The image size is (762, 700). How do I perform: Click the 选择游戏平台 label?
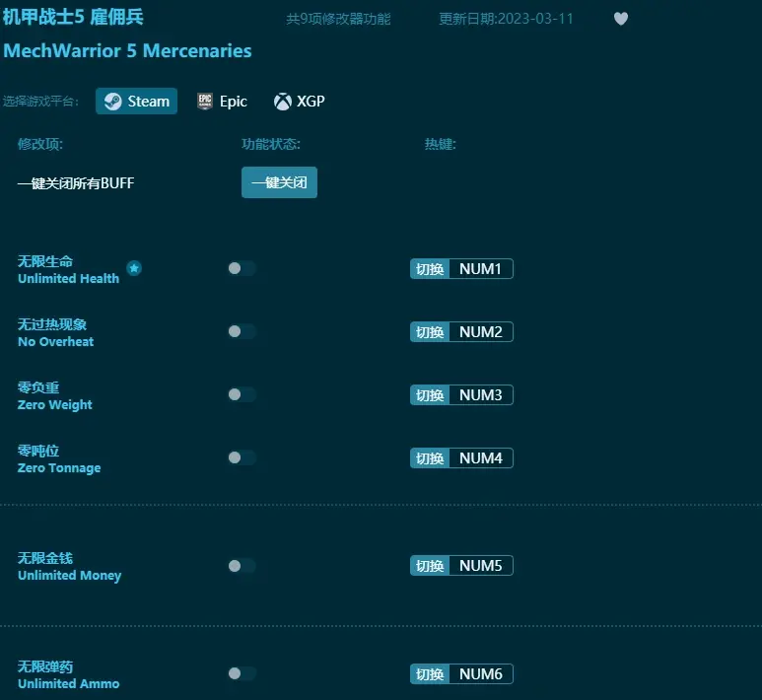(40, 102)
